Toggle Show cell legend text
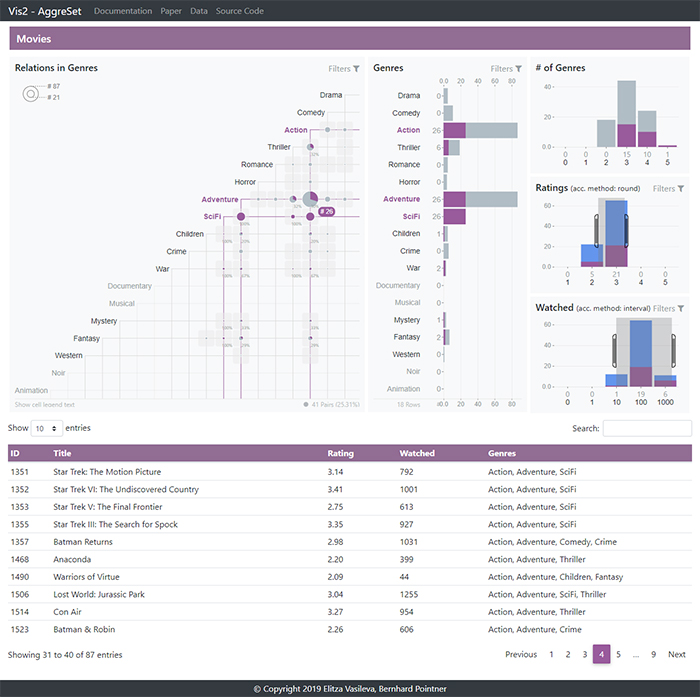 click(45, 405)
